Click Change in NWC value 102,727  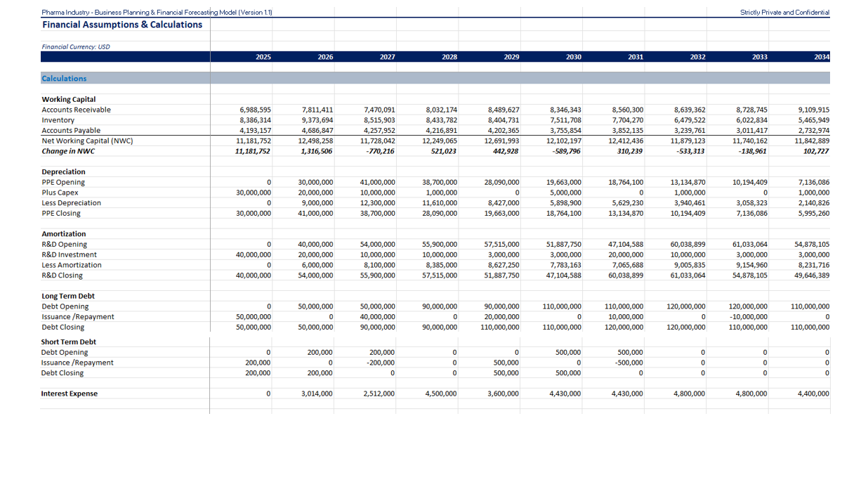point(816,151)
